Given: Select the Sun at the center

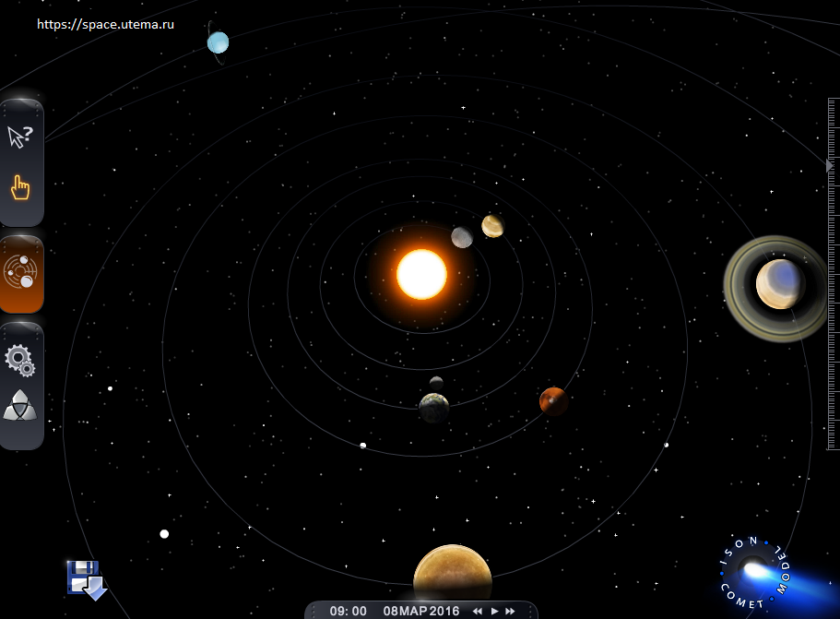Looking at the screenshot, I should pyautogui.click(x=421, y=274).
